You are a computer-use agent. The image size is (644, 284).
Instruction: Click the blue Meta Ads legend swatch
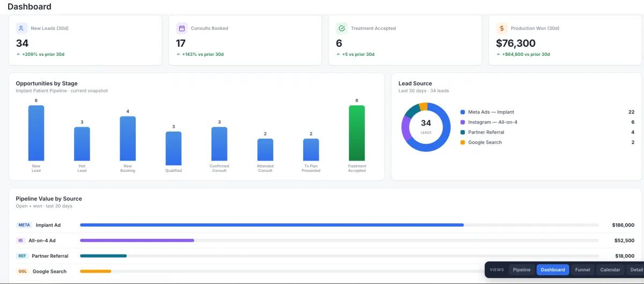coord(463,112)
